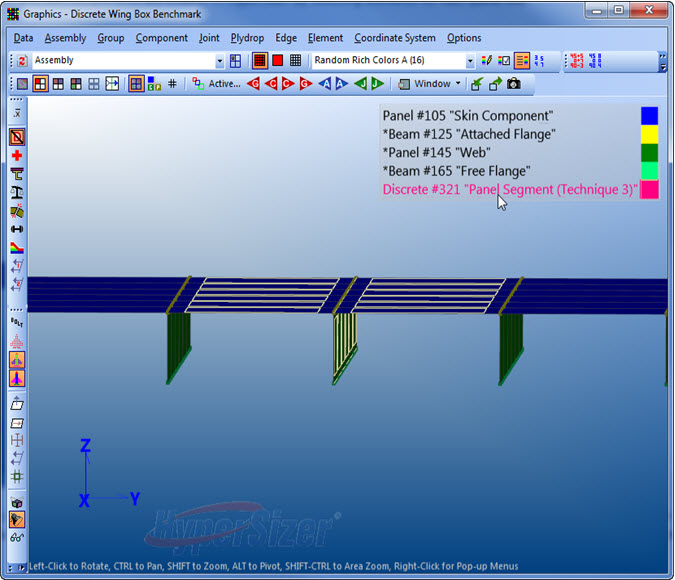
Task: Click the purple-green shaded square icon
Action: pos(22,84)
